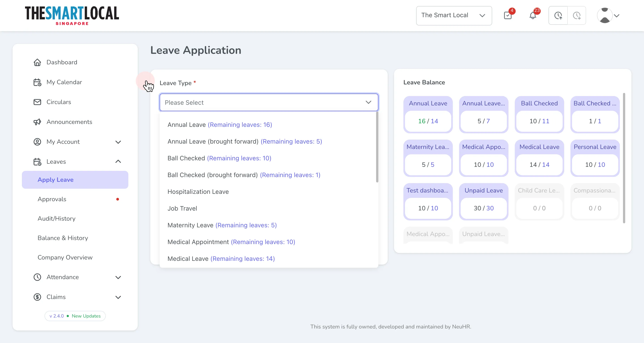644x343 pixels.
Task: Click the Attendance clock icon
Action: click(37, 277)
